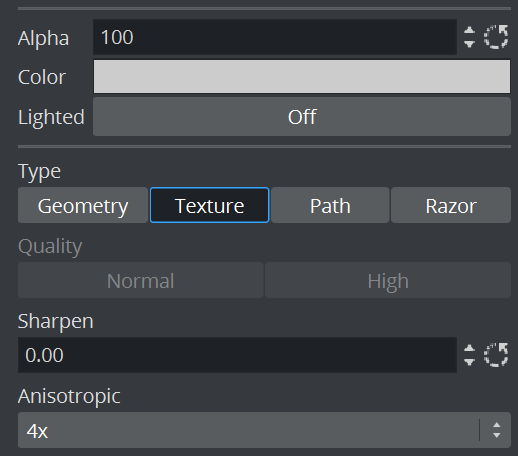Choose the Path type button
518x456 pixels.
click(x=330, y=205)
